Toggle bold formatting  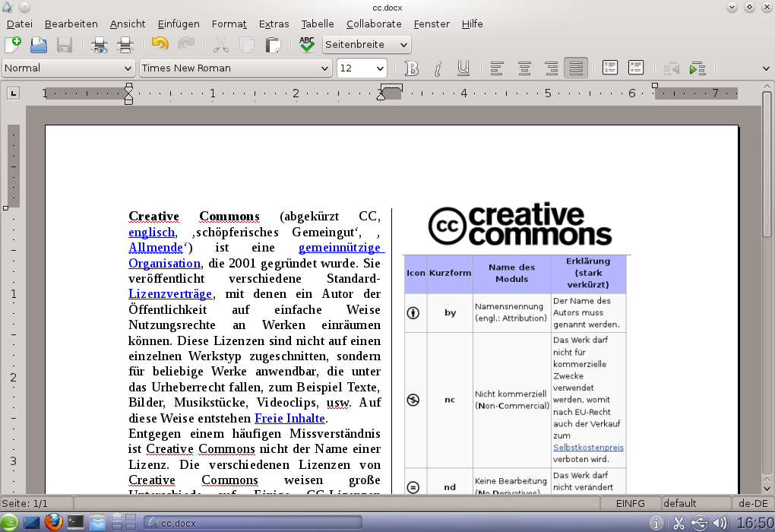[x=412, y=68]
